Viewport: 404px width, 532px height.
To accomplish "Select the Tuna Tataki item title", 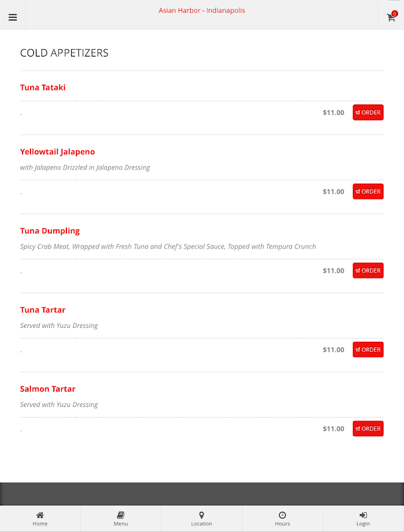I will coord(43,88).
